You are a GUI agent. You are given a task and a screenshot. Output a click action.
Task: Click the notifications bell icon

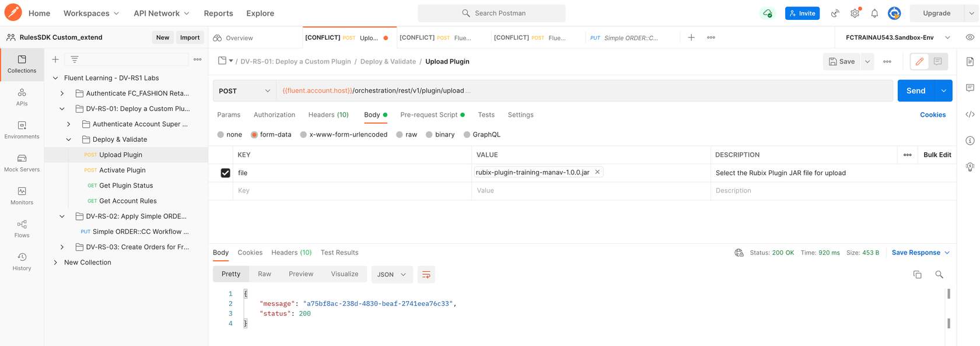(x=874, y=13)
